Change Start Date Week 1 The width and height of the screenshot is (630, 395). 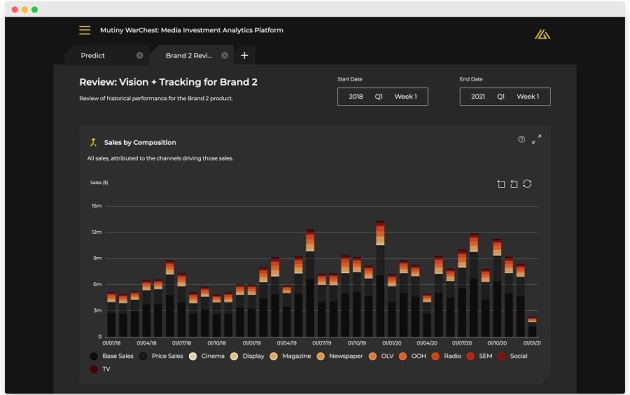tap(405, 96)
